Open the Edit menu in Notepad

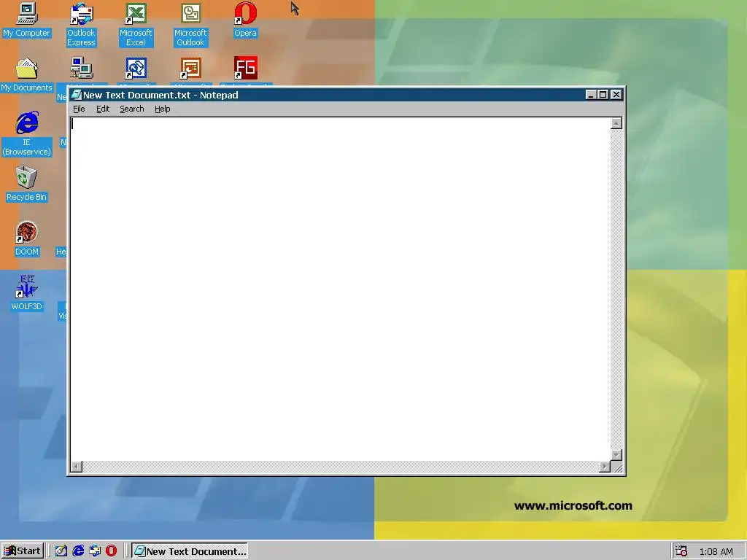(103, 109)
